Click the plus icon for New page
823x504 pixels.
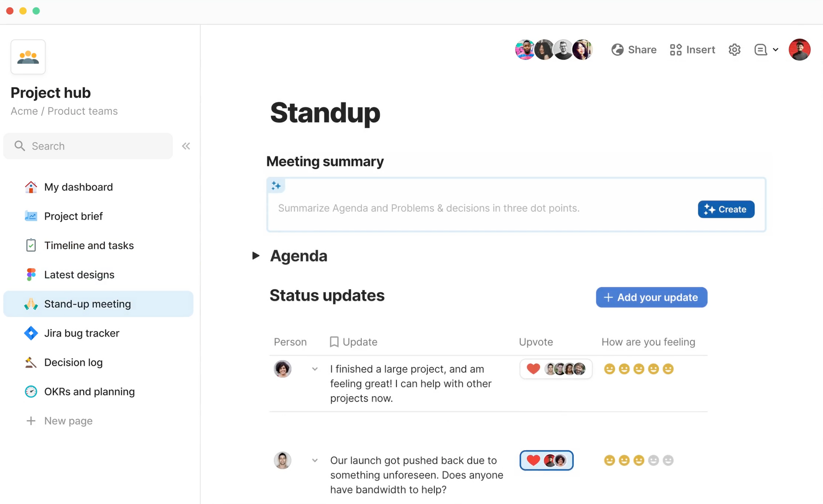point(31,421)
